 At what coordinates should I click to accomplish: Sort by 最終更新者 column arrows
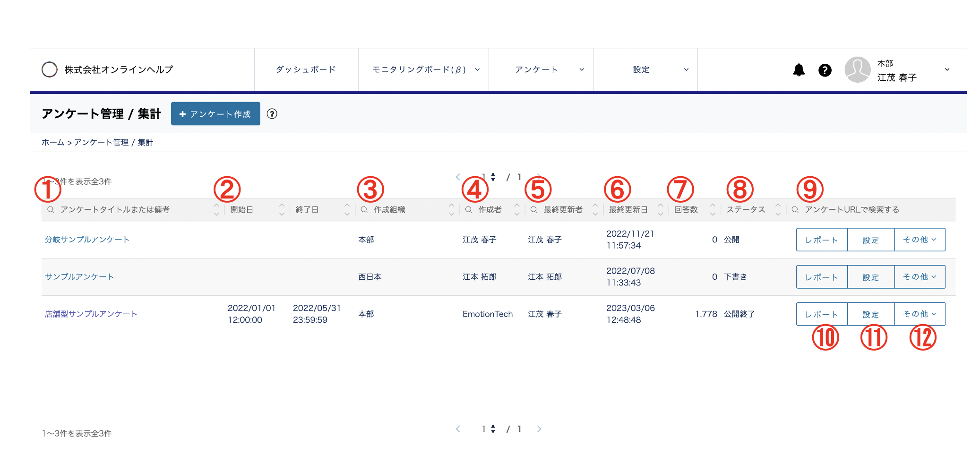pyautogui.click(x=595, y=210)
